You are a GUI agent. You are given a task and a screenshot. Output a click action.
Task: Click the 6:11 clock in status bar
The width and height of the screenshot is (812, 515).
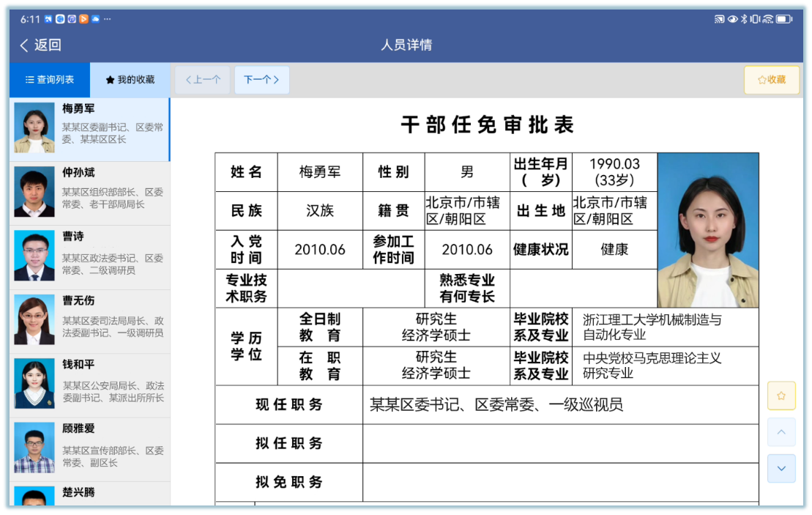(30, 19)
